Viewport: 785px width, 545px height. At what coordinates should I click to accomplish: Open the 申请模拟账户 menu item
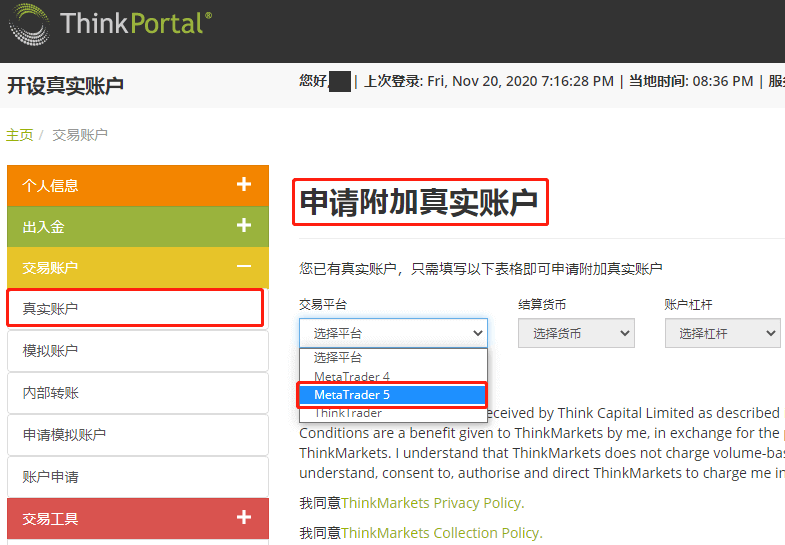138,434
